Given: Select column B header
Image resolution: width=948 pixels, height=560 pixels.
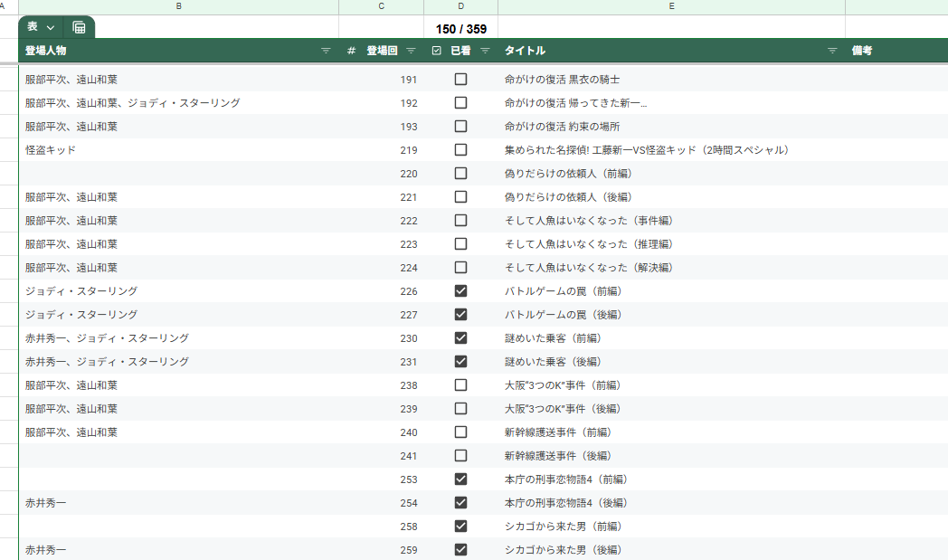Looking at the screenshot, I should tap(178, 6).
